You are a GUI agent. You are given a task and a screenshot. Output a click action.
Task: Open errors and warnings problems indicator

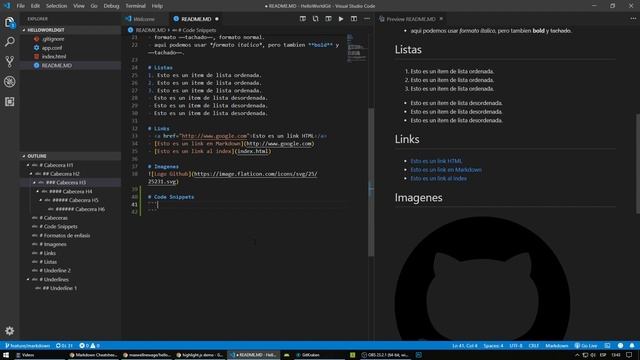89,346
